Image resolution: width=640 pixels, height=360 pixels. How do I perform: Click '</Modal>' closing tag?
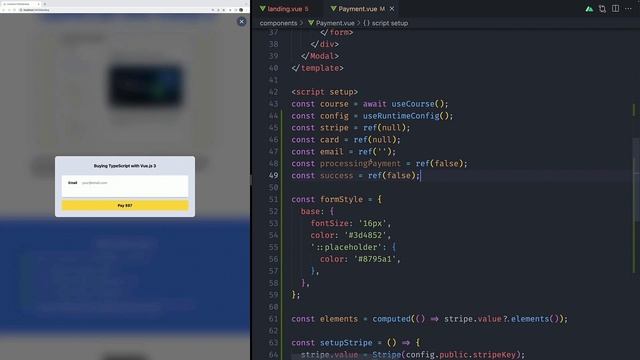coord(320,56)
